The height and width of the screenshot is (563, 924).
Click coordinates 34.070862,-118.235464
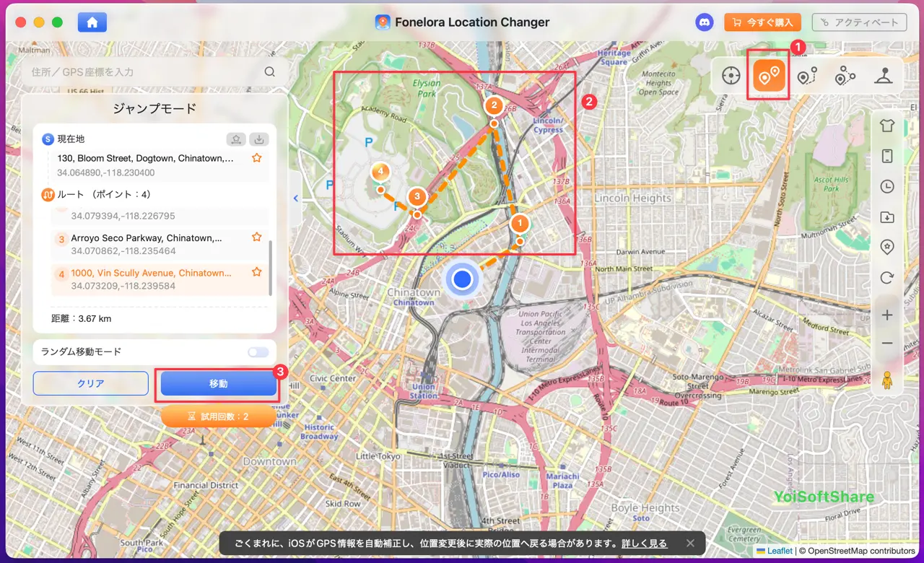(x=123, y=251)
